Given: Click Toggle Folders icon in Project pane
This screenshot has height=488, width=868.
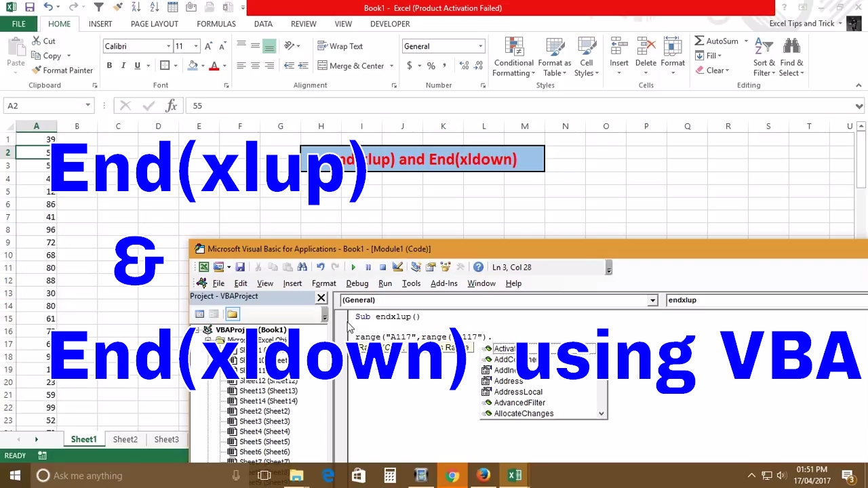Looking at the screenshot, I should [233, 314].
